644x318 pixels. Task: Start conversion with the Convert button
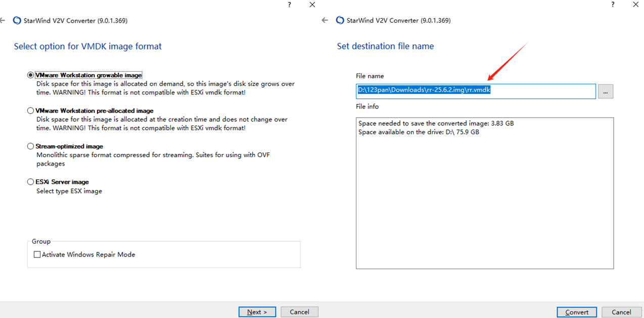click(x=577, y=312)
